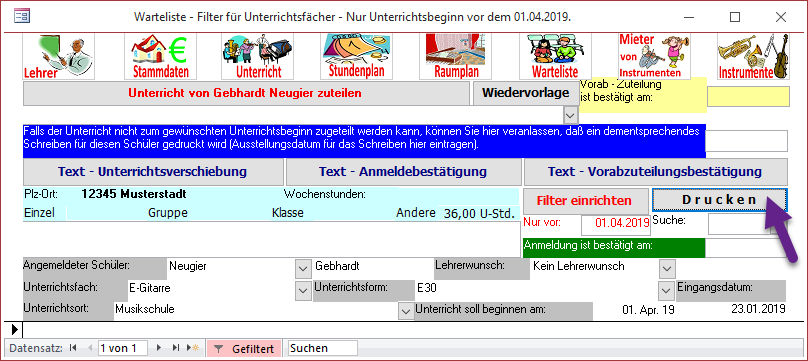Click the Filter einrichten button
808x361 pixels.
584,200
